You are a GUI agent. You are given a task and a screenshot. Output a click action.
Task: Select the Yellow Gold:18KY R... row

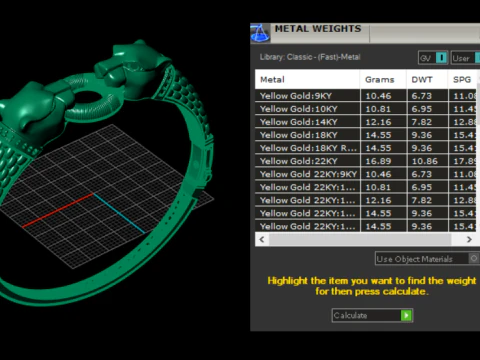(x=367, y=148)
